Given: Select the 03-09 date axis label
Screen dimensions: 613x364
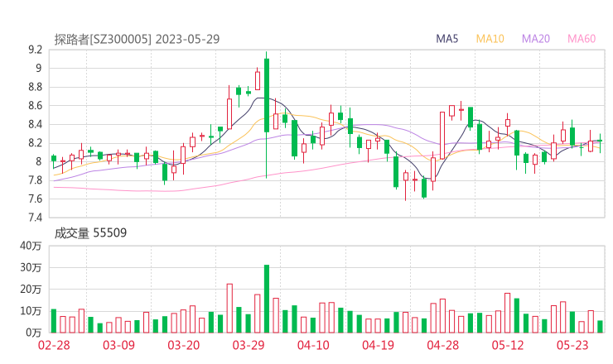Looking at the screenshot, I should (118, 345).
